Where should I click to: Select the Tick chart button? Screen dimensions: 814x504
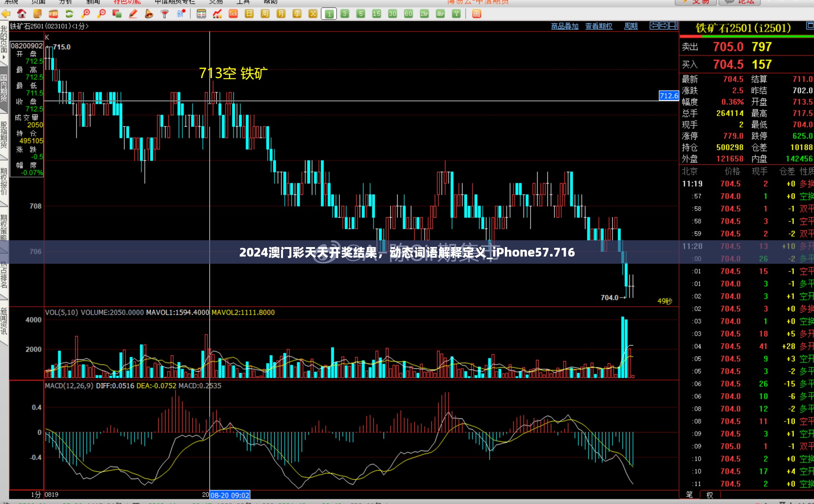(x=233, y=14)
